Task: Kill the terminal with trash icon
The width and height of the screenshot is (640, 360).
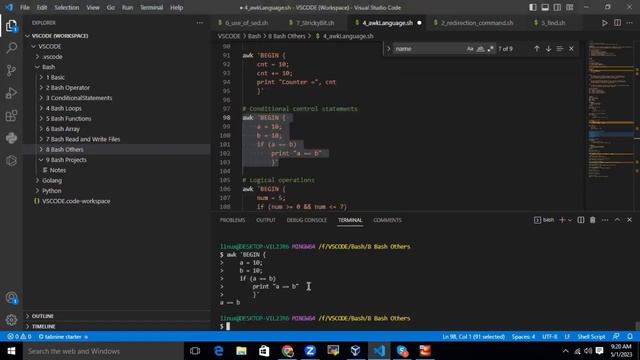Action: tap(592, 220)
